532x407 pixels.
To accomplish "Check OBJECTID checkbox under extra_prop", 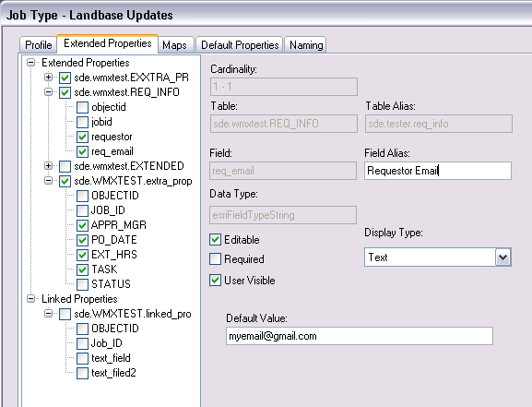I will (82, 196).
